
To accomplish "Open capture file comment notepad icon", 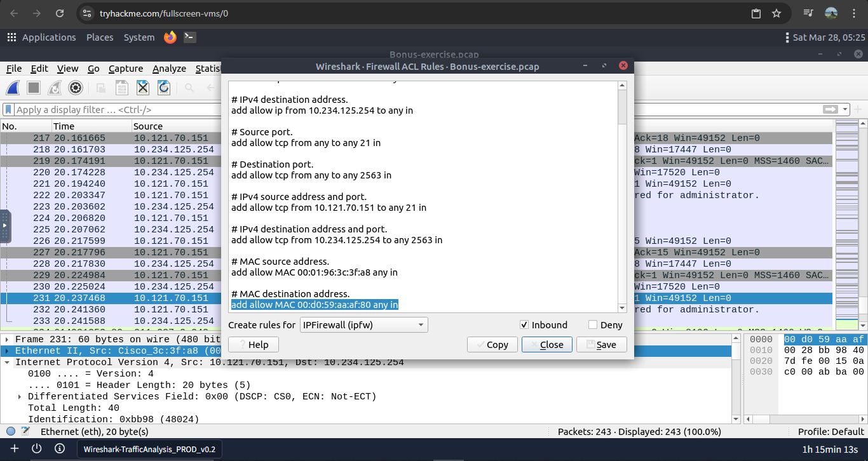I will [25, 431].
